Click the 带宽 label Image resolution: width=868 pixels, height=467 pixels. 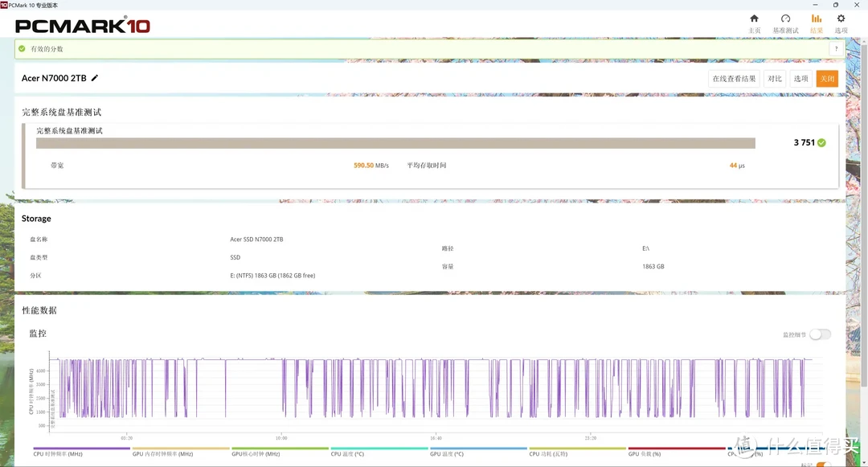57,166
